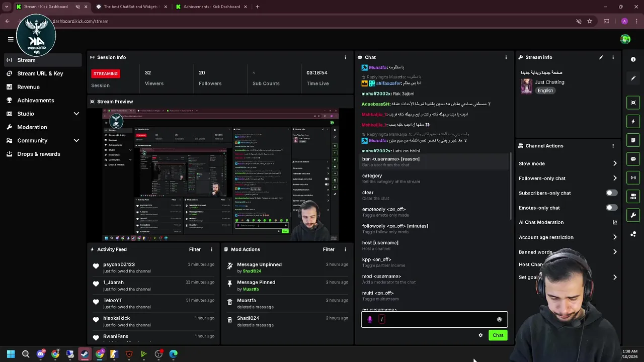Toggle Subscribers-only chat switch
Image resolution: width=644 pixels, height=362 pixels.
[x=611, y=193]
